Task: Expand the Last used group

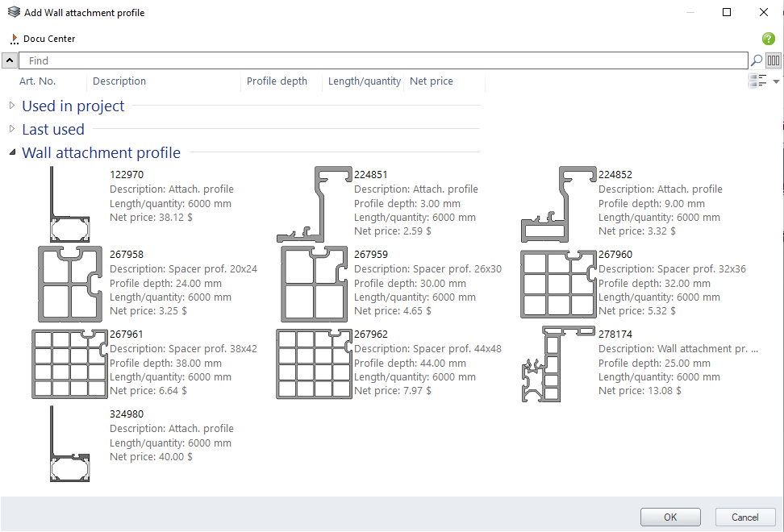Action: pos(12,129)
